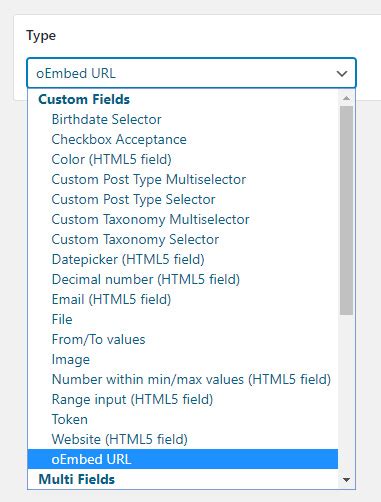Screen dimensions: 381x502
Task: Choose Range input (HTML5 field)
Action: (183, 399)
